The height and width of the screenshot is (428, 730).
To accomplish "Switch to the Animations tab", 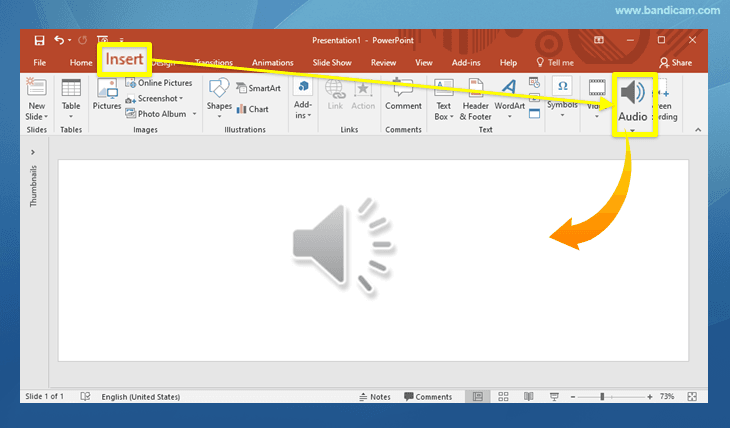I will pyautogui.click(x=272, y=62).
